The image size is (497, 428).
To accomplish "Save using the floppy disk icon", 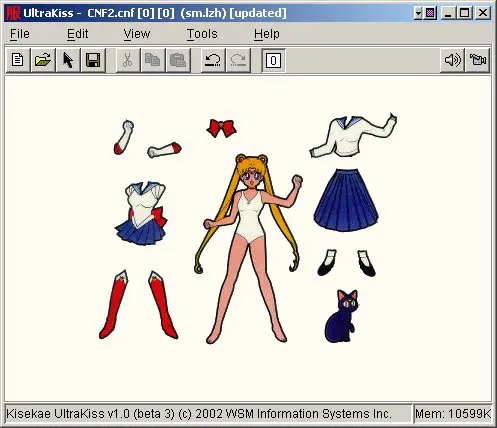I will [x=93, y=60].
